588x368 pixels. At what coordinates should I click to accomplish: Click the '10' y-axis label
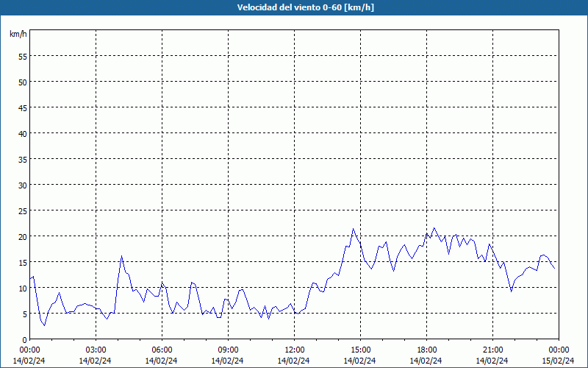23,288
